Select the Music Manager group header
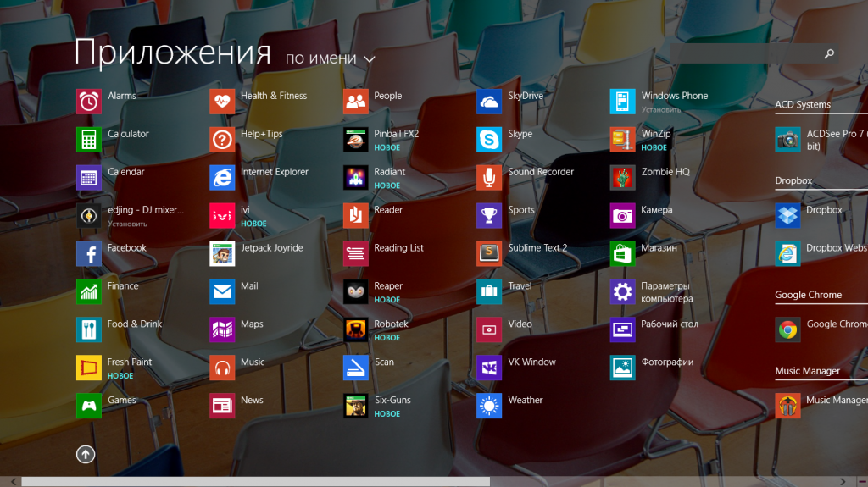Viewport: 868px width, 487px height. click(x=807, y=371)
